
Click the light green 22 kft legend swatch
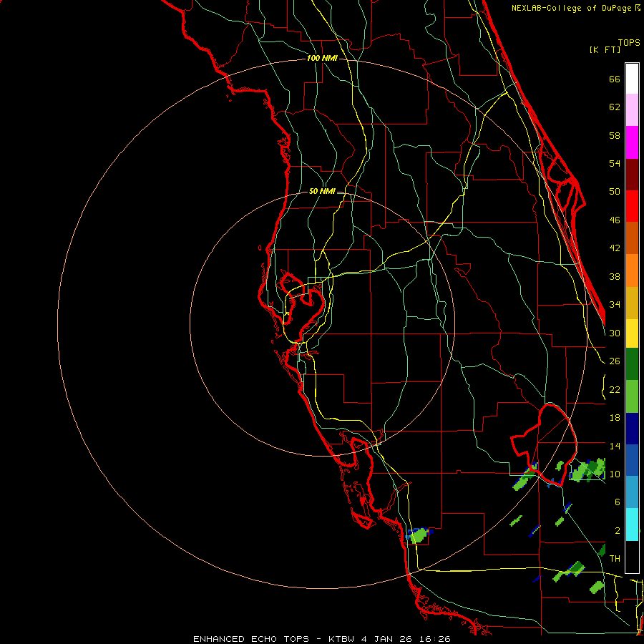click(x=632, y=396)
